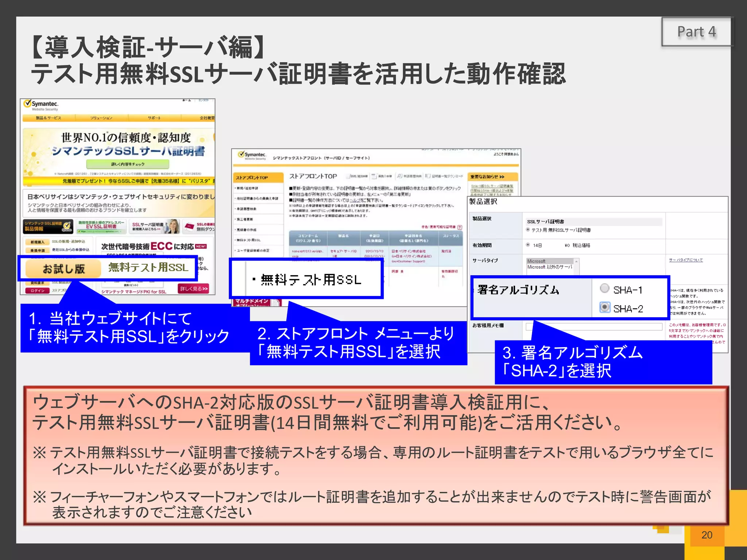Click the 先着順でプレゼント campaign banner
Viewport: 747px width, 560px height.
(119, 181)
